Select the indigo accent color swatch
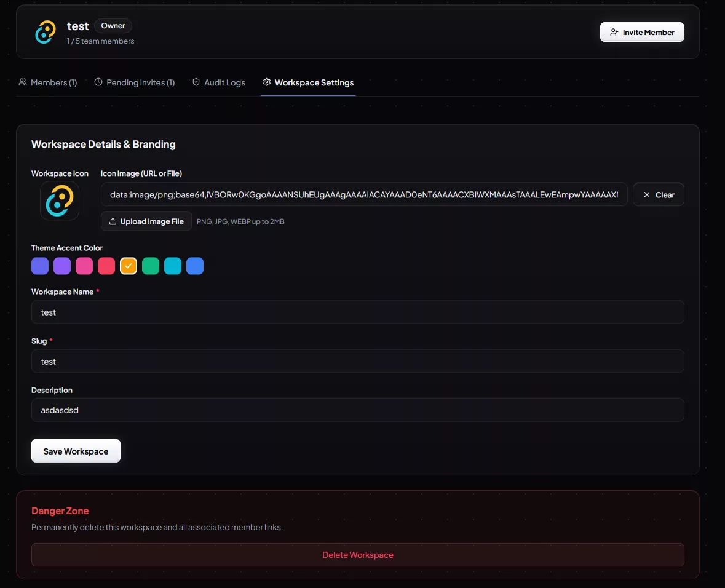This screenshot has height=588, width=725. click(x=40, y=266)
